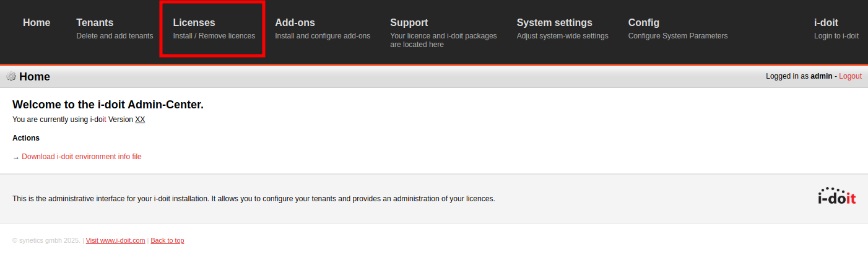Click the synetics gmbh 2025 copyright text

click(x=46, y=240)
